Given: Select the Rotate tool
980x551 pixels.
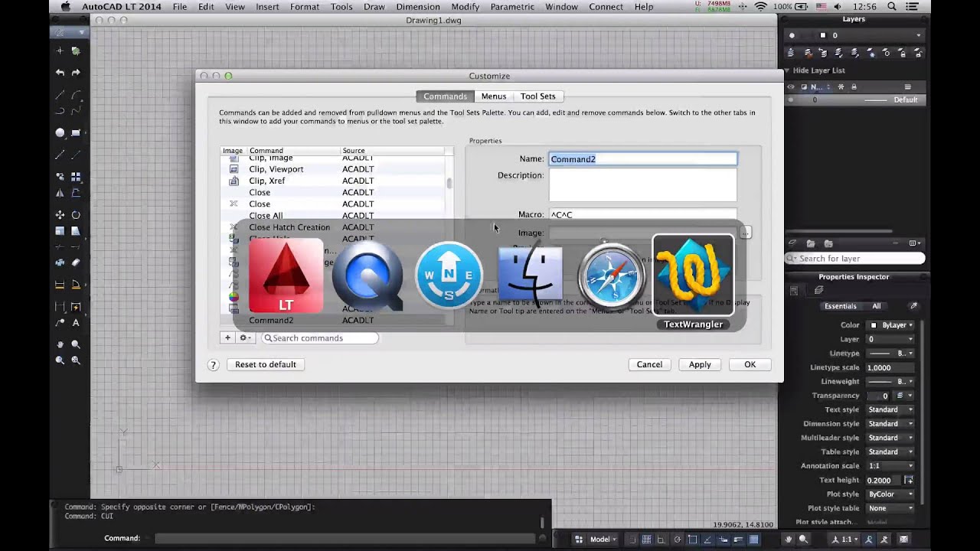Looking at the screenshot, I should point(76,215).
